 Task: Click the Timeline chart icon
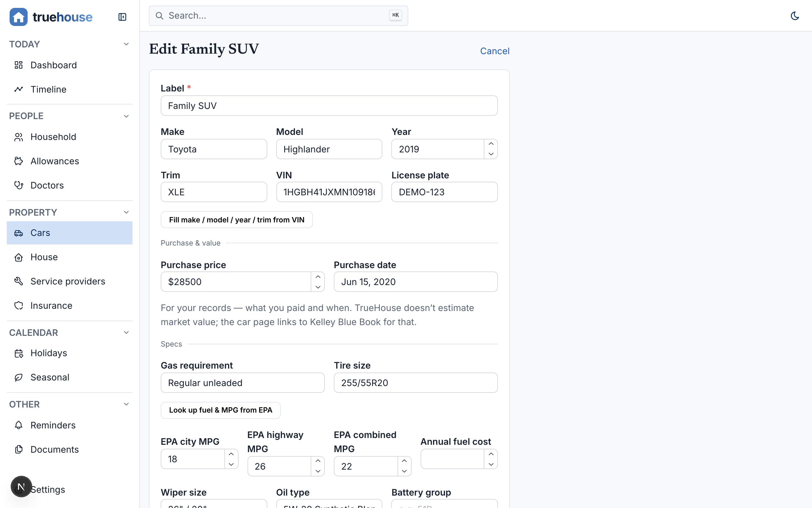click(18, 89)
